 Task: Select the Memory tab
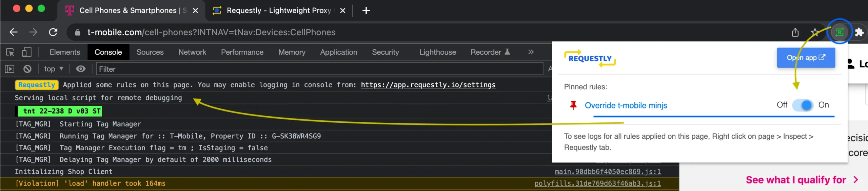point(292,52)
